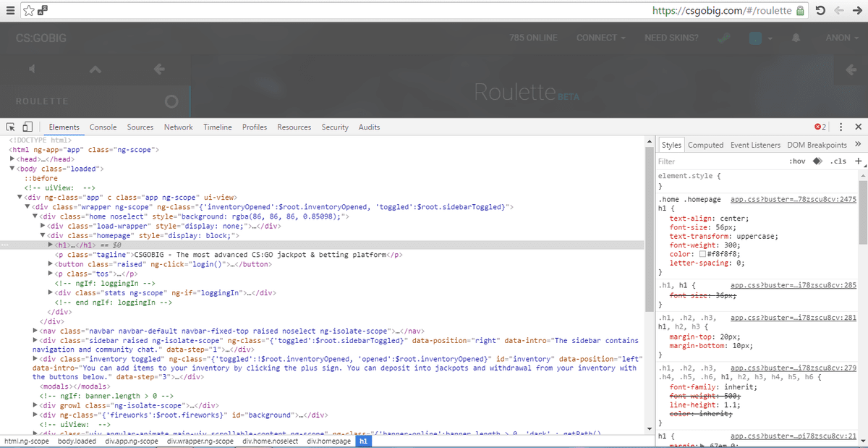Click the page reload icon

pyautogui.click(x=821, y=11)
